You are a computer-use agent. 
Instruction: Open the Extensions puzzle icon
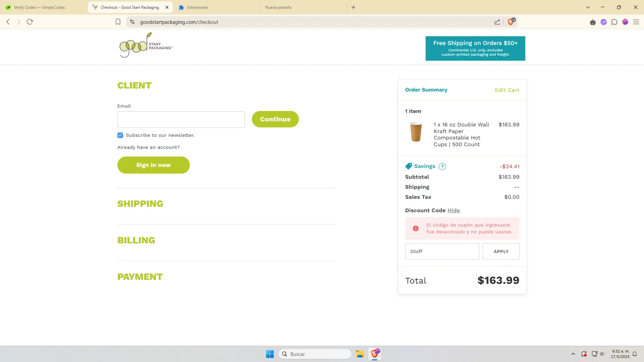point(614,22)
